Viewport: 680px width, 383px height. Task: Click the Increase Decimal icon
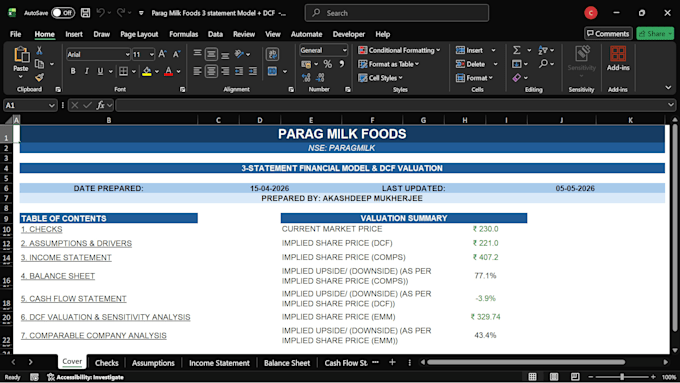(306, 78)
